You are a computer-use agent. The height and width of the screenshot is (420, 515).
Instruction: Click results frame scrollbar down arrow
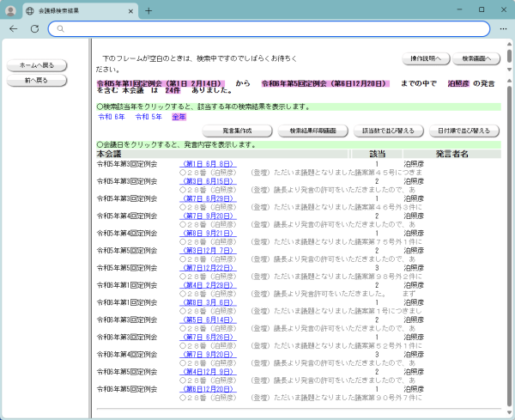pos(509,412)
